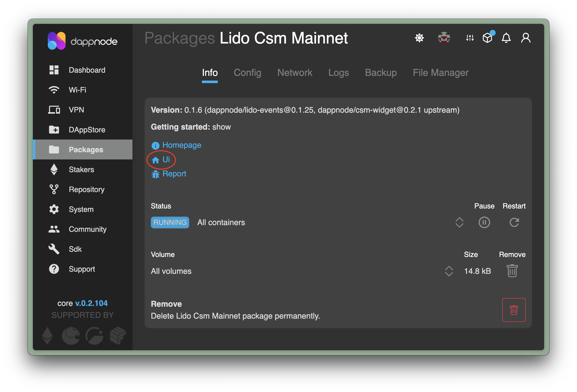
Task: Open Repository page
Action: pyautogui.click(x=83, y=189)
